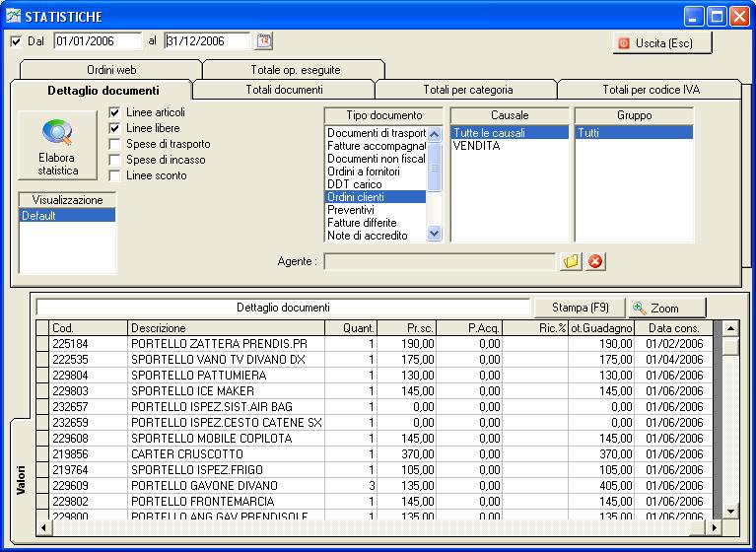The width and height of the screenshot is (756, 552).
Task: Enable the Linee sconto checkbox
Action: tap(115, 175)
